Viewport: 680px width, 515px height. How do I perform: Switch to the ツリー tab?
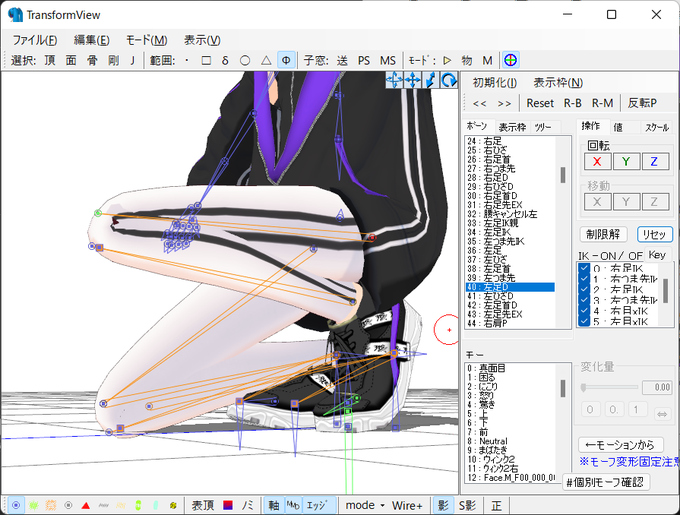543,127
